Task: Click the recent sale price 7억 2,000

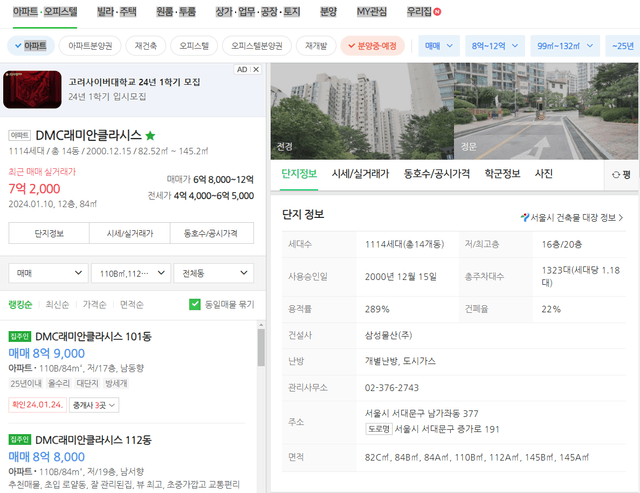Action: pos(34,189)
